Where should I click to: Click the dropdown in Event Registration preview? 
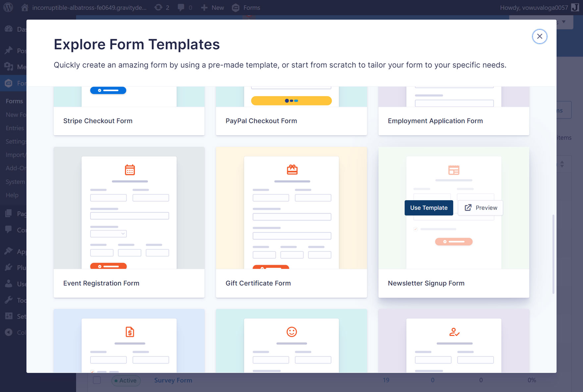108,233
